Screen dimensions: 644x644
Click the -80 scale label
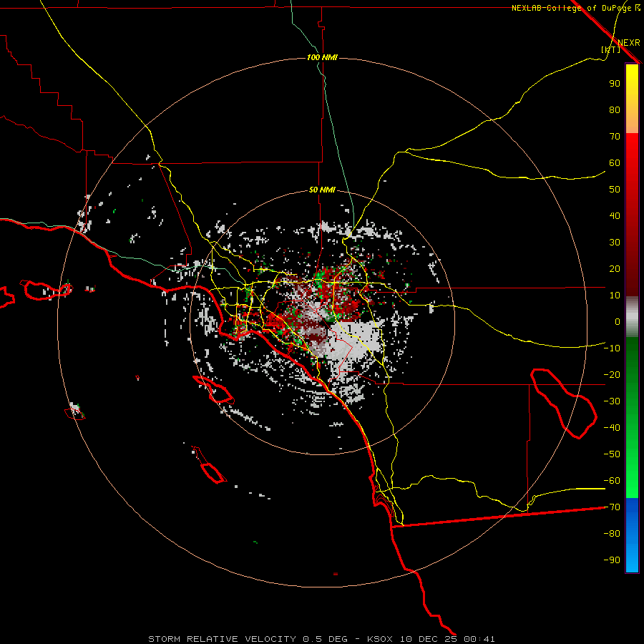click(x=612, y=534)
